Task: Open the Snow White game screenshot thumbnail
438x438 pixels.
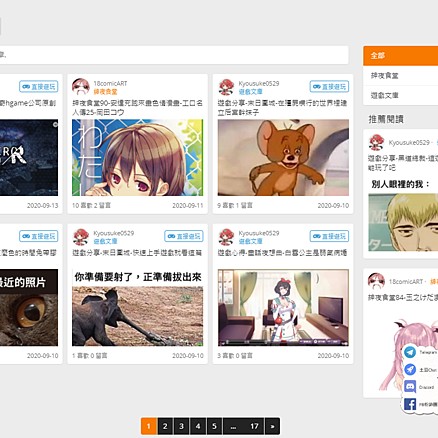Action: coord(283,308)
